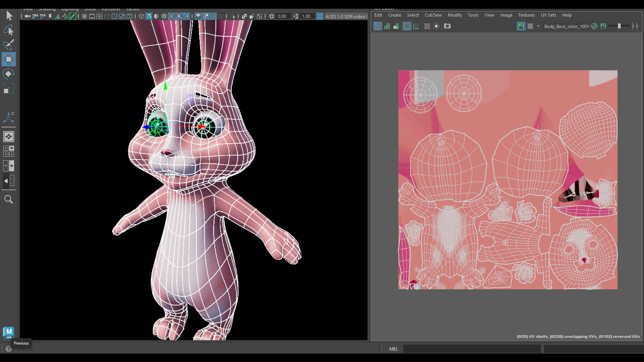
Task: Toggle Wireframe on Shaded
Action: pyautogui.click(x=164, y=16)
